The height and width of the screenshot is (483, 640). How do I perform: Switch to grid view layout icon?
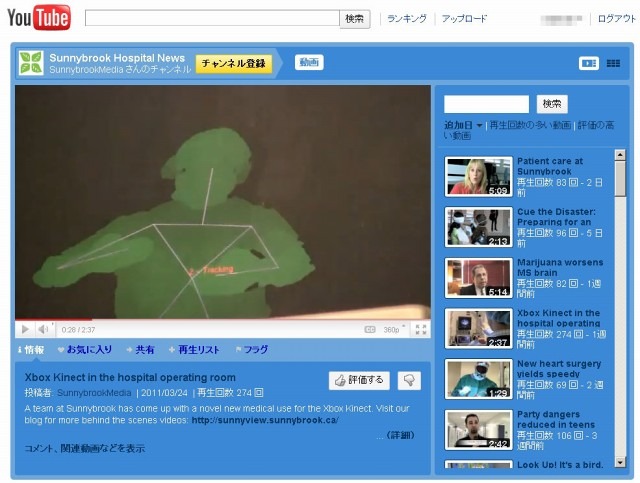point(613,63)
